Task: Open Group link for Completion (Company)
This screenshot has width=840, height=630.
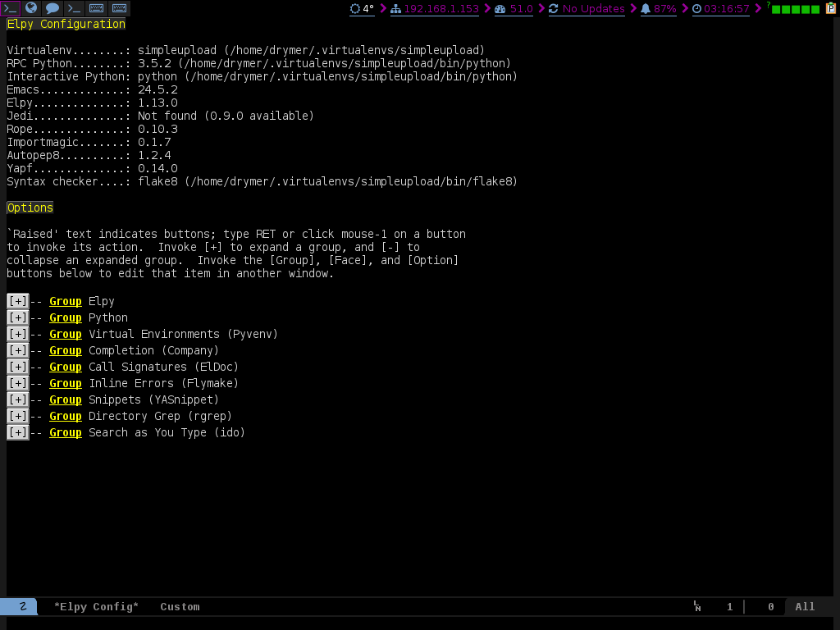Action: (66, 351)
